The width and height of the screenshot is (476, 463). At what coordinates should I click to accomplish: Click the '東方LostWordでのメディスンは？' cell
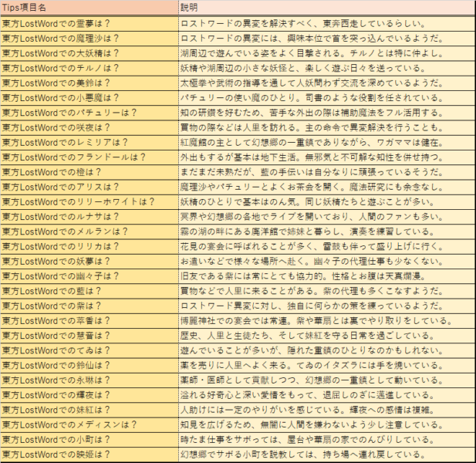[89, 424]
